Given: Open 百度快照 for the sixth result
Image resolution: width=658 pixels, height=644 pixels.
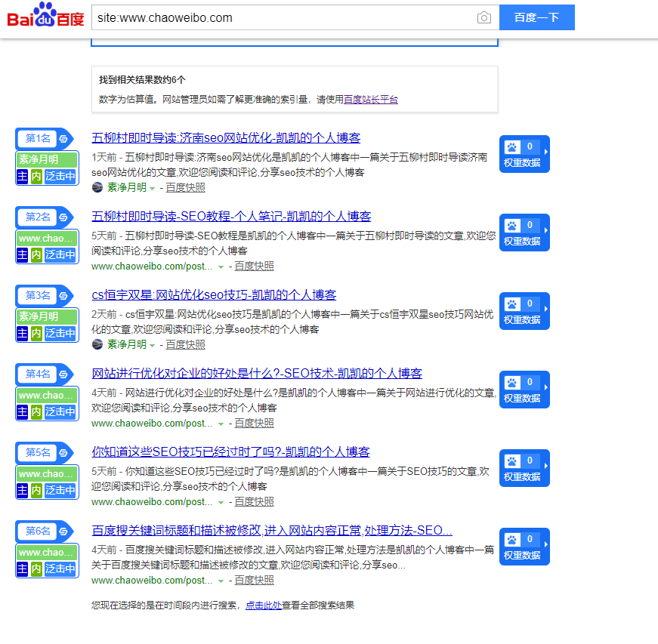Looking at the screenshot, I should click(x=254, y=581).
